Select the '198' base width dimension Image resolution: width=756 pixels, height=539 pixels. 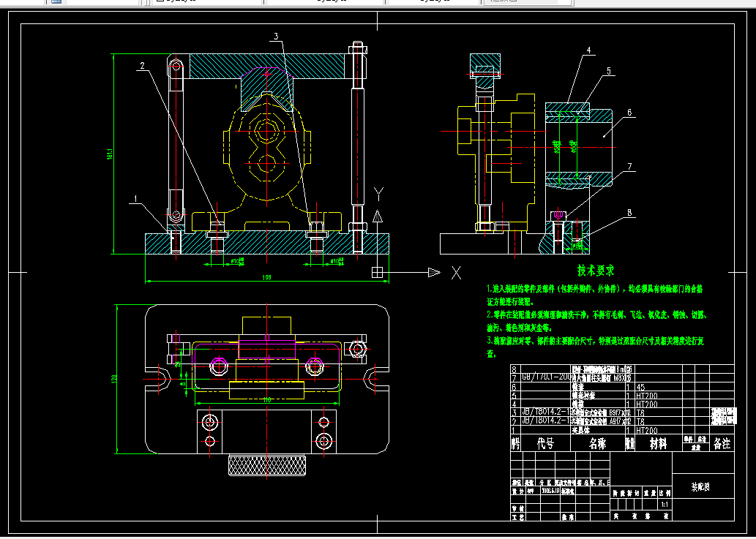(266, 277)
